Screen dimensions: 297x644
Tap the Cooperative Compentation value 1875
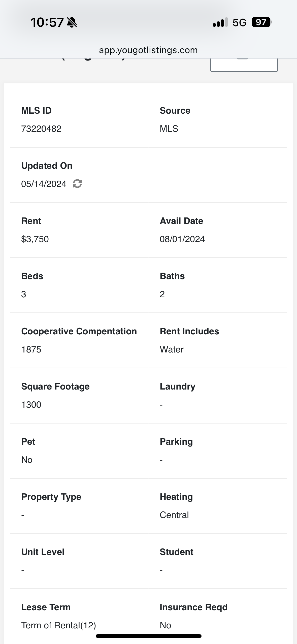point(31,349)
